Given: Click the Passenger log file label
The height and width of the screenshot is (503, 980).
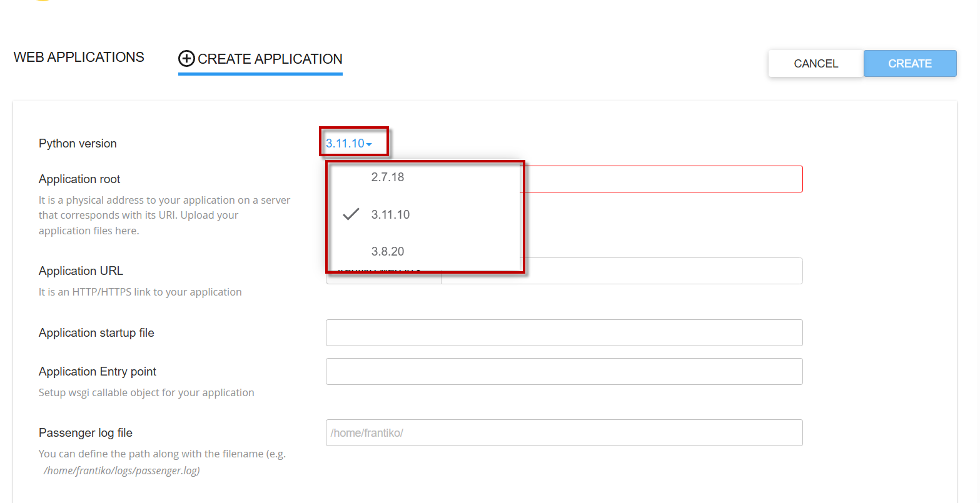Looking at the screenshot, I should point(86,433).
